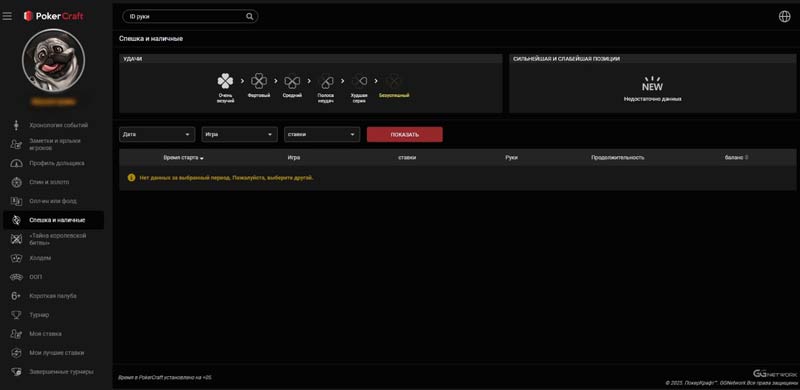Open the hamburger menu in the sidebar
The image size is (800, 390).
tap(7, 16)
